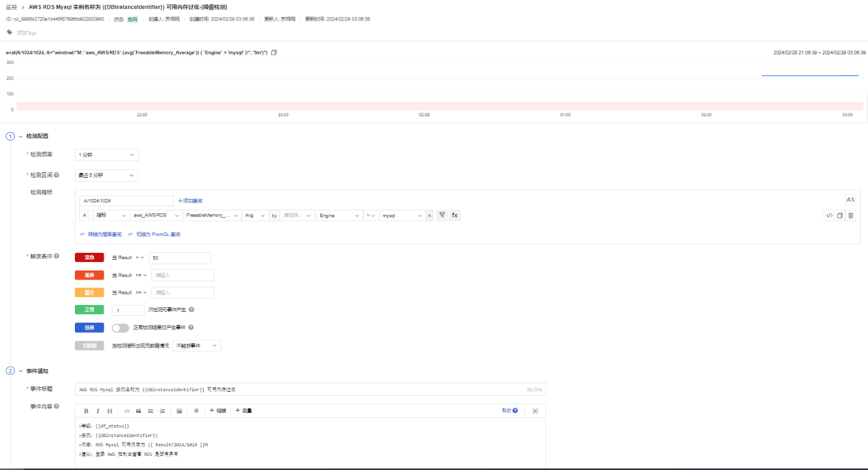Open the 检测区间 dropdown showing 最近 5 分钟

(106, 175)
